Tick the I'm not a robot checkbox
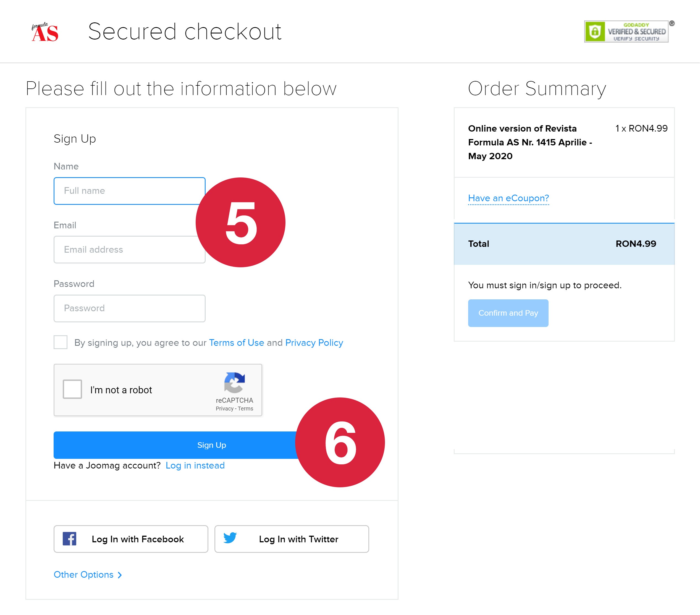 click(x=72, y=389)
